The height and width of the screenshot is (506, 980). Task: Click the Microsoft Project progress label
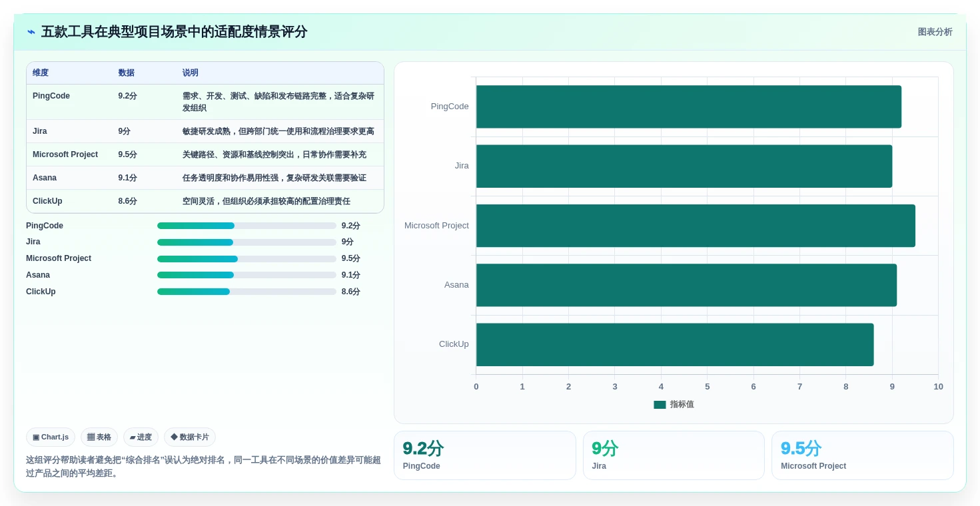(59, 258)
